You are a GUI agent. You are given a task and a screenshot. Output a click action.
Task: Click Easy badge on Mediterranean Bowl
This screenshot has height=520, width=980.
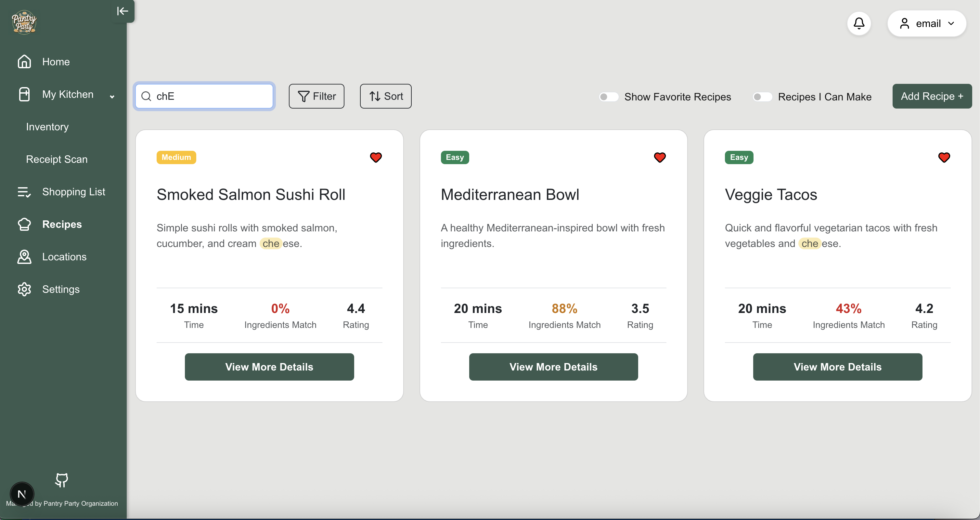coord(455,158)
